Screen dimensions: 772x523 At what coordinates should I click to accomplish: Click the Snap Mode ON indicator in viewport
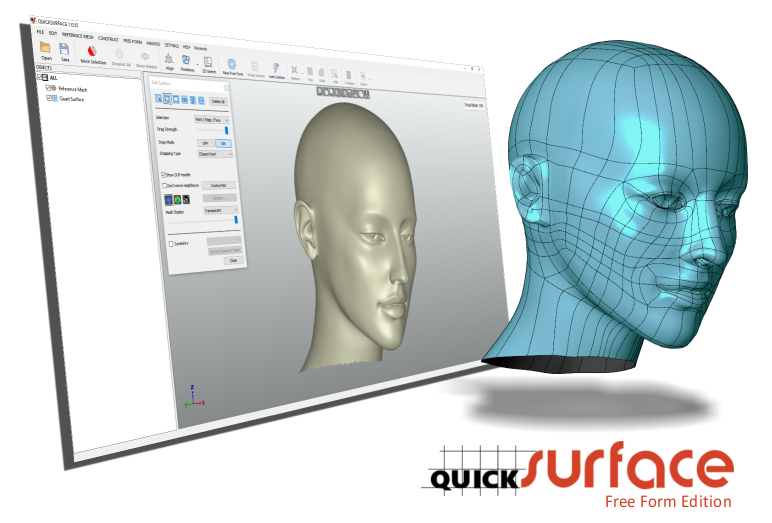[x=474, y=105]
